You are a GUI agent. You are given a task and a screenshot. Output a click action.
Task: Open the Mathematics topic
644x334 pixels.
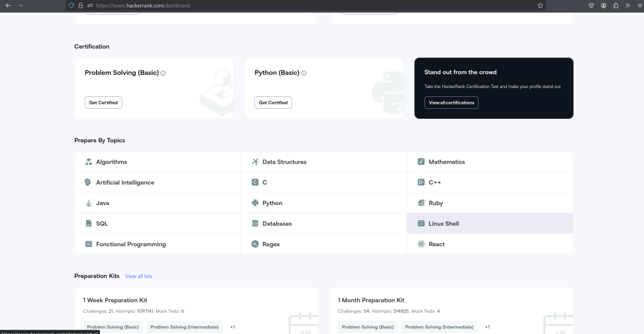(490, 162)
